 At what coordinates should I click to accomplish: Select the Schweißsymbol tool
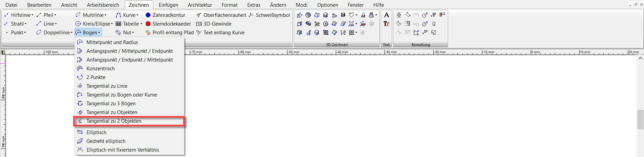click(269, 15)
